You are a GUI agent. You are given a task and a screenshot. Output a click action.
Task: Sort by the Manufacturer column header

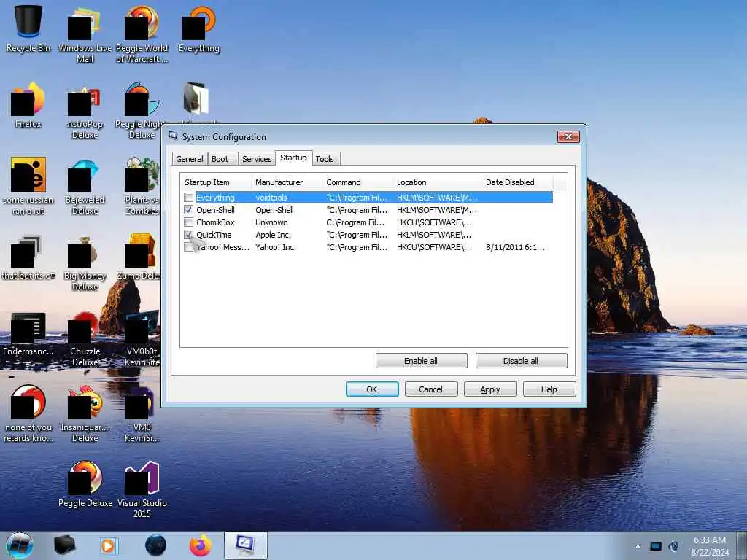click(x=287, y=182)
